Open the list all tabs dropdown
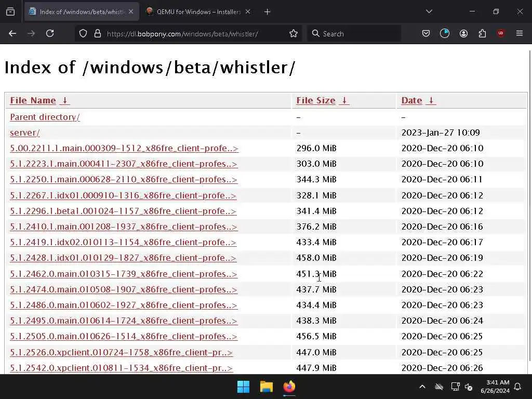This screenshot has height=399, width=532. click(429, 11)
